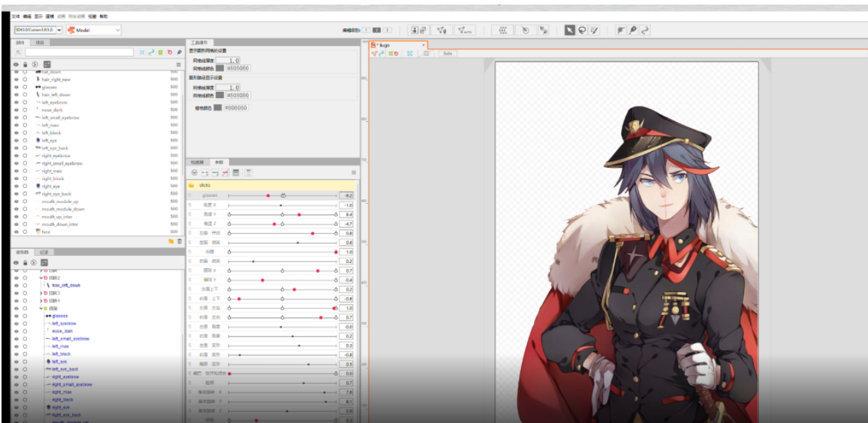Toggle all-parts eye icon in parts header
The image size is (868, 423).
click(x=16, y=64)
